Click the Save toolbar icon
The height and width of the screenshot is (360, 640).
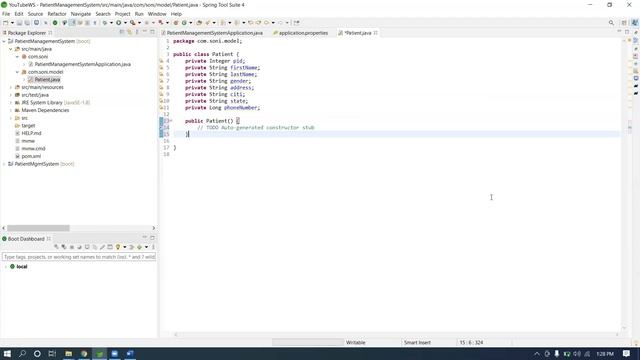click(19, 23)
